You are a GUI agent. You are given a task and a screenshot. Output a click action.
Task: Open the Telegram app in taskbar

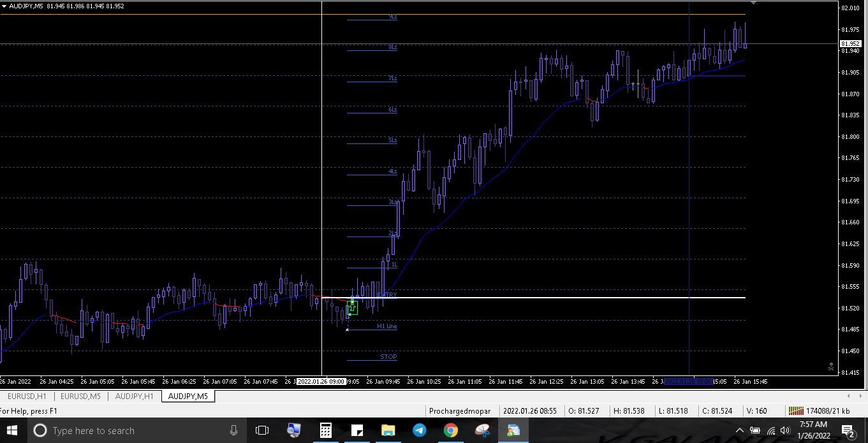[x=419, y=431]
